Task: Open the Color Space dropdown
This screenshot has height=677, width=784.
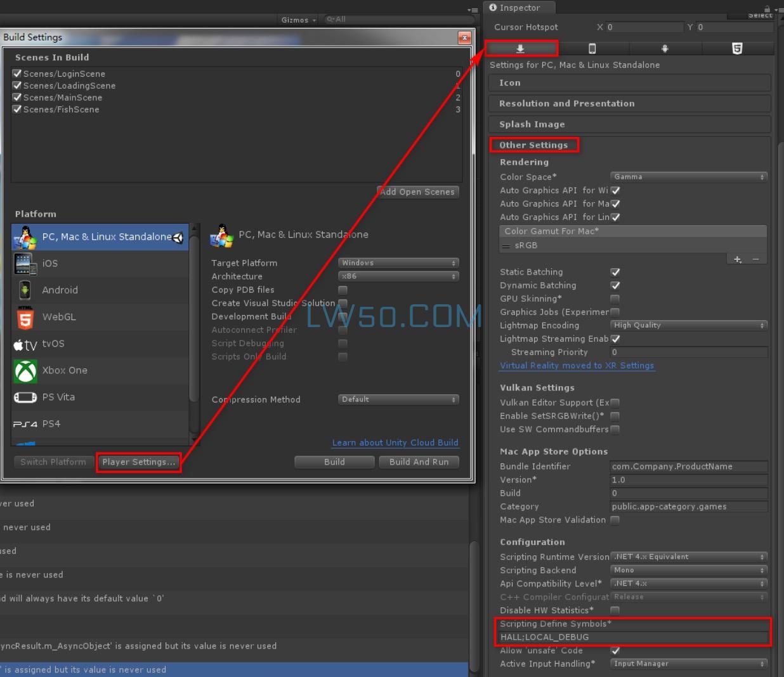Action: (x=688, y=177)
